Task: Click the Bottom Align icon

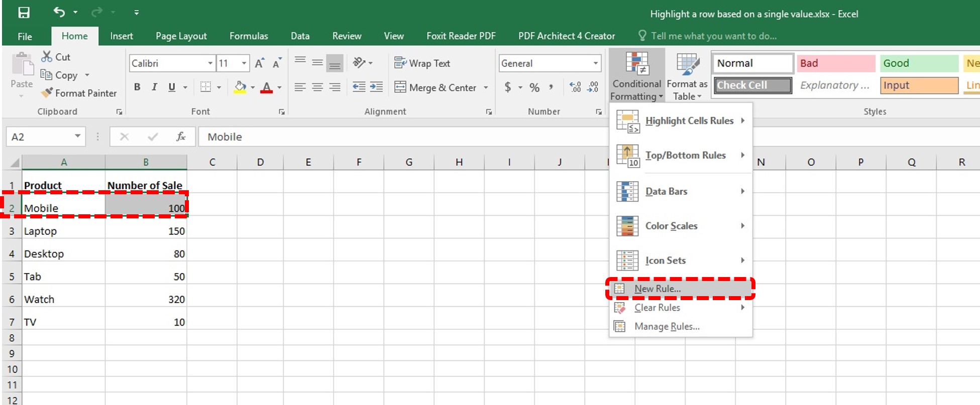Action: pos(335,63)
